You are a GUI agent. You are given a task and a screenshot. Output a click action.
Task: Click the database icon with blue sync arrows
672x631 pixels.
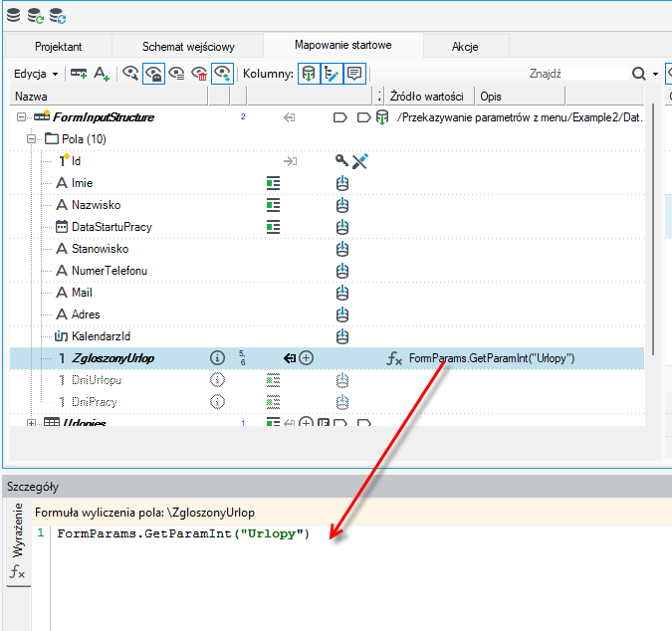point(58,16)
